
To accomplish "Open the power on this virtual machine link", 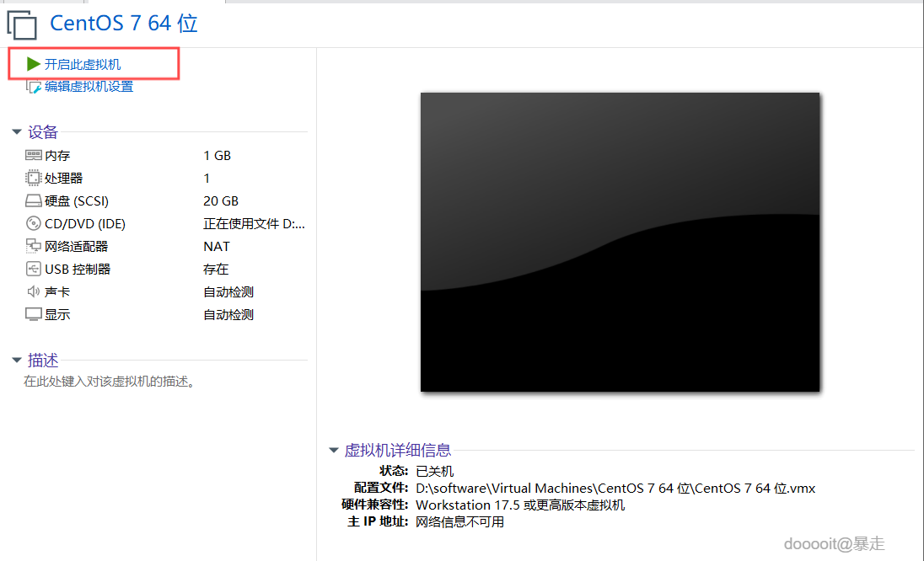I will [x=83, y=64].
